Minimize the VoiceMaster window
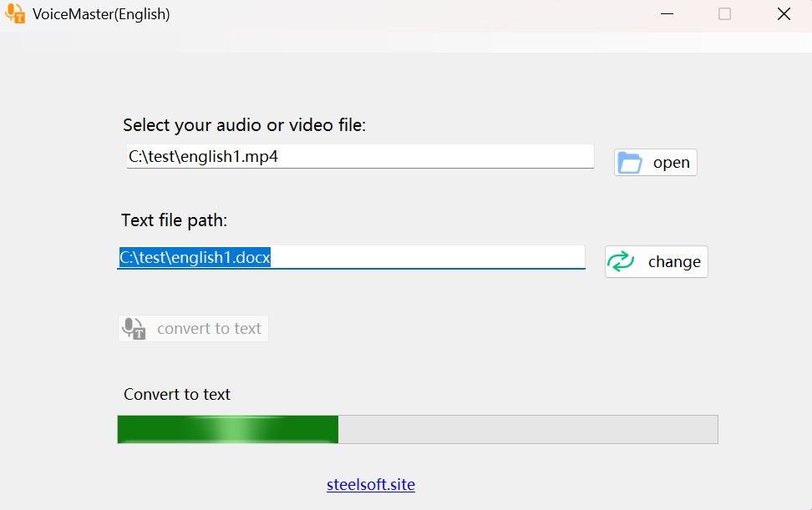This screenshot has width=812, height=510. pos(666,14)
